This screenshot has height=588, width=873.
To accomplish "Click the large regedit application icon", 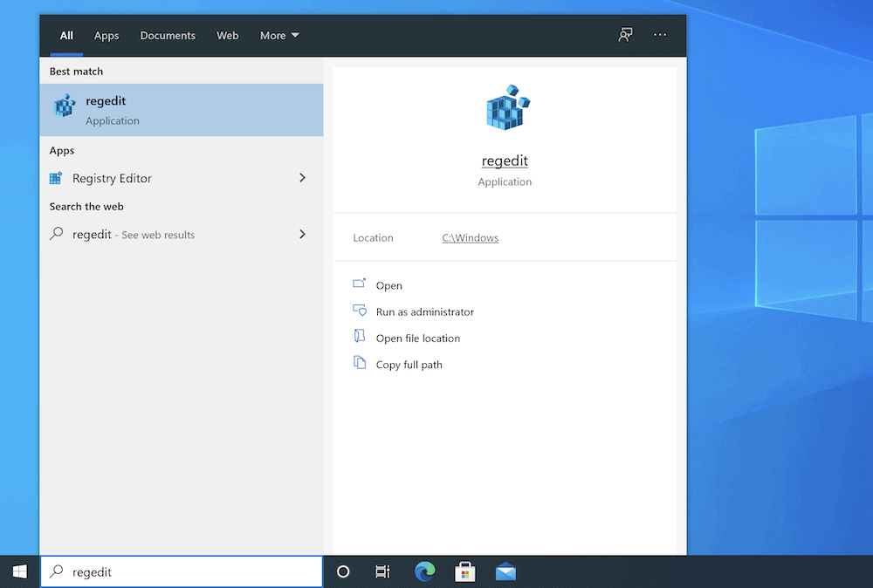I will pos(505,107).
